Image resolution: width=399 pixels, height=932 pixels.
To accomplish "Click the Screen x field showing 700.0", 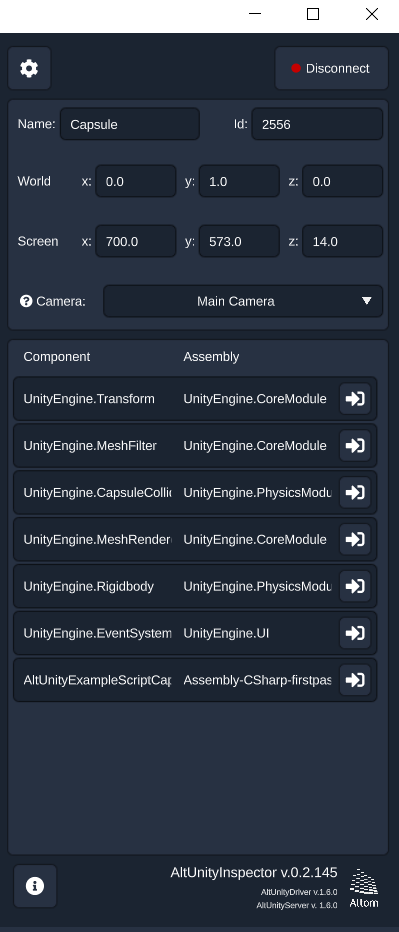I will (x=136, y=241).
